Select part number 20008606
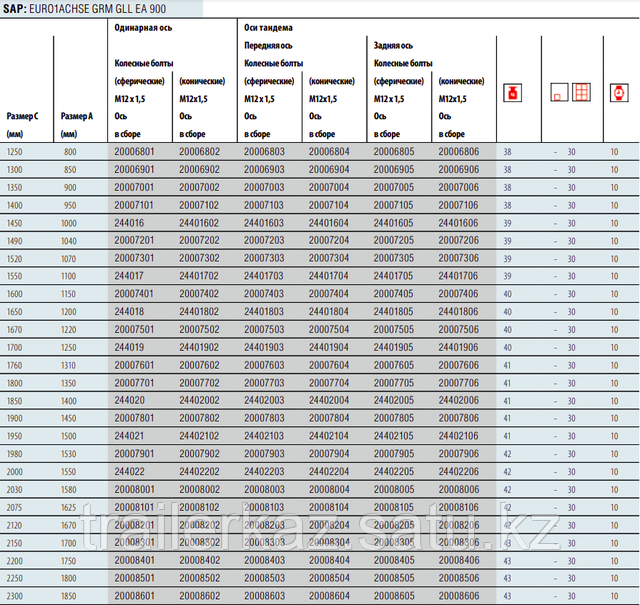This screenshot has height=605, width=640. [458, 596]
